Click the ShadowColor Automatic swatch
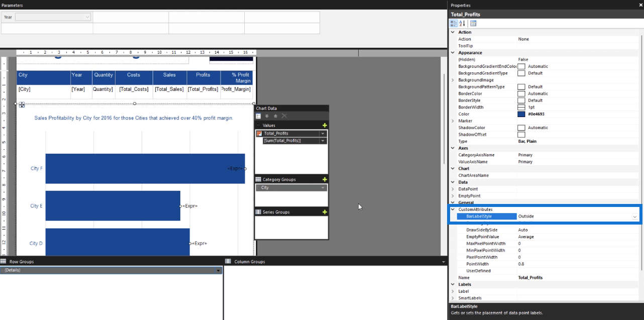This screenshot has height=320, width=644. click(521, 128)
